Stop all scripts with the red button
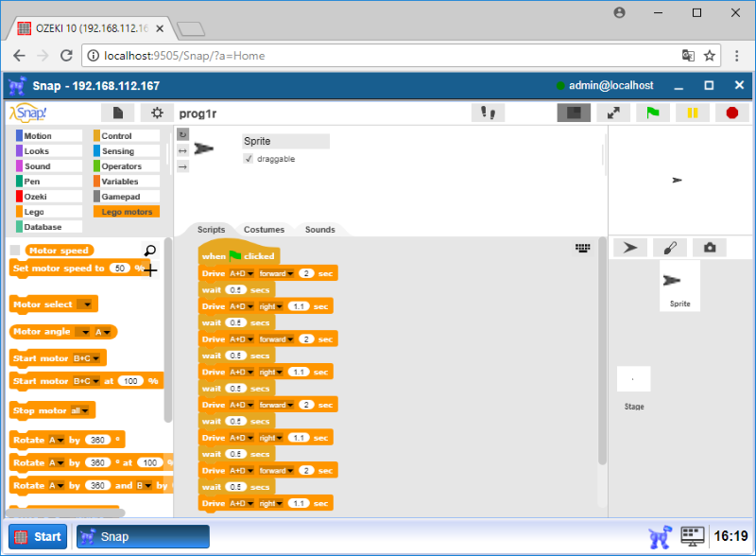This screenshot has width=756, height=556. (731, 113)
